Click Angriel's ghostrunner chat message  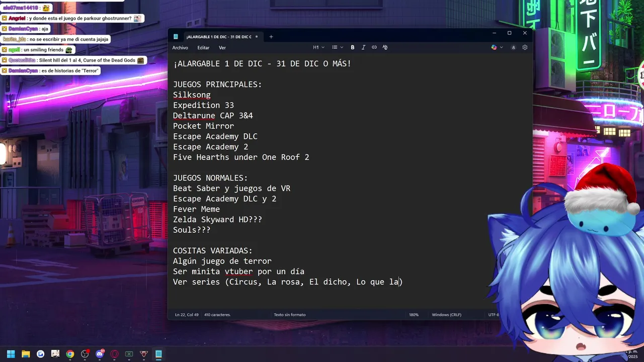[x=72, y=18]
